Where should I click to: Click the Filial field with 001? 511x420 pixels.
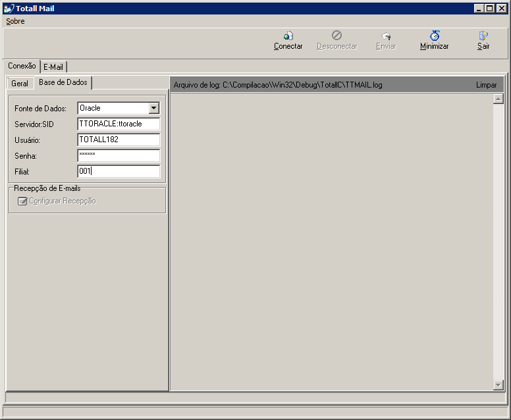(x=119, y=171)
